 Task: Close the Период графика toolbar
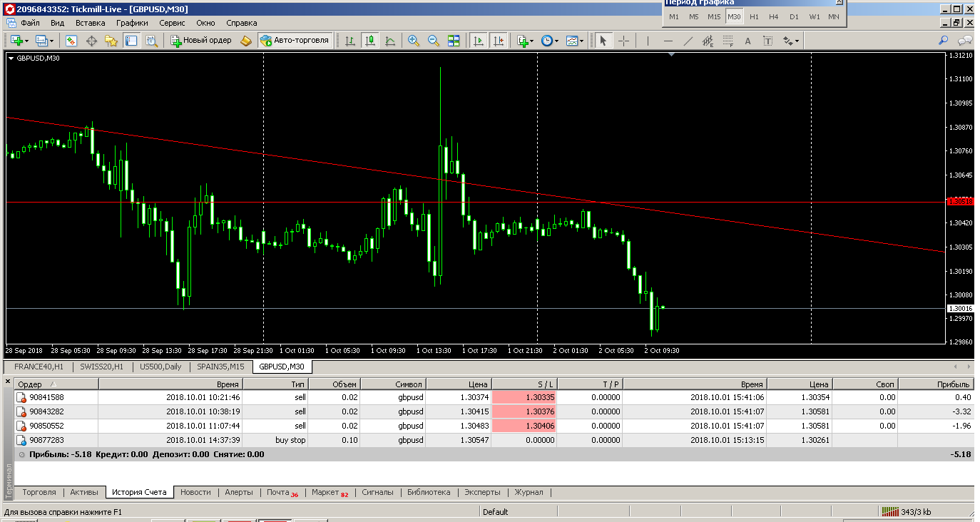coord(839,2)
